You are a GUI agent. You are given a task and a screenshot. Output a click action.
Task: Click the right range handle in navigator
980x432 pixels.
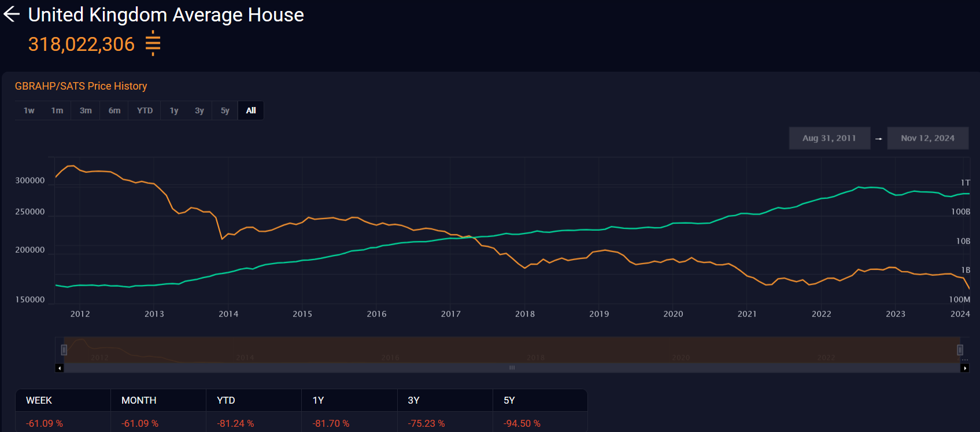pyautogui.click(x=960, y=350)
